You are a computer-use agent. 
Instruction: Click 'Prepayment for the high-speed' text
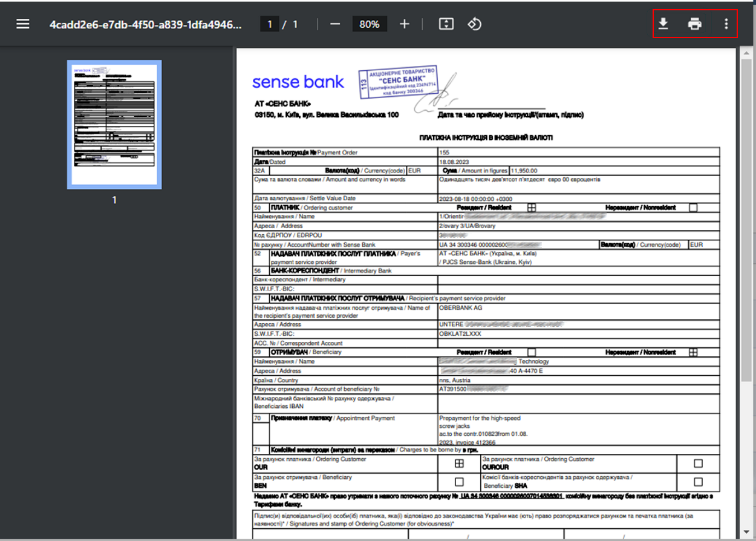pyautogui.click(x=480, y=418)
